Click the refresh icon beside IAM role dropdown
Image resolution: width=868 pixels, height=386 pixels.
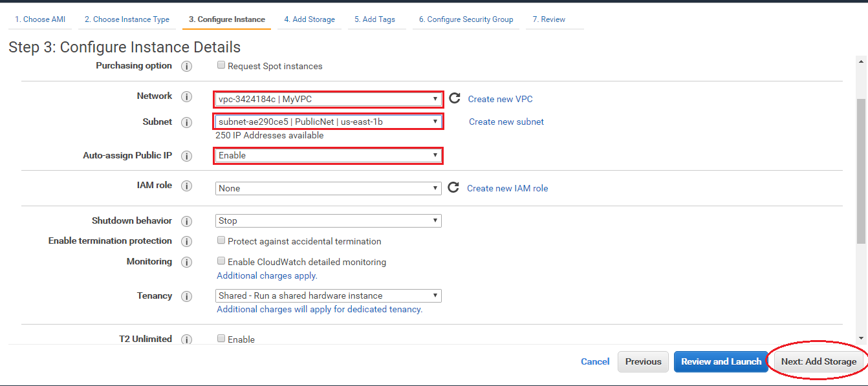453,188
